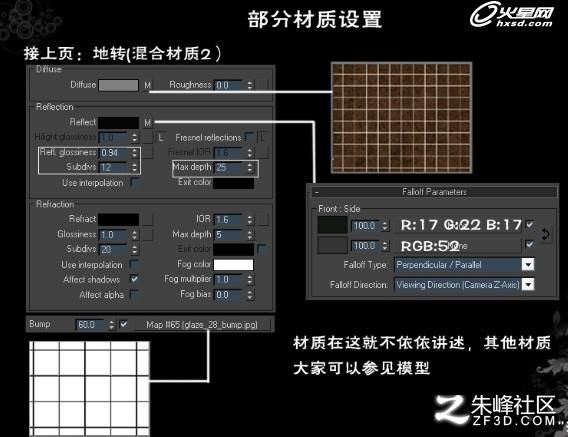Enable the Fresnel reflections checkbox

tap(249, 137)
